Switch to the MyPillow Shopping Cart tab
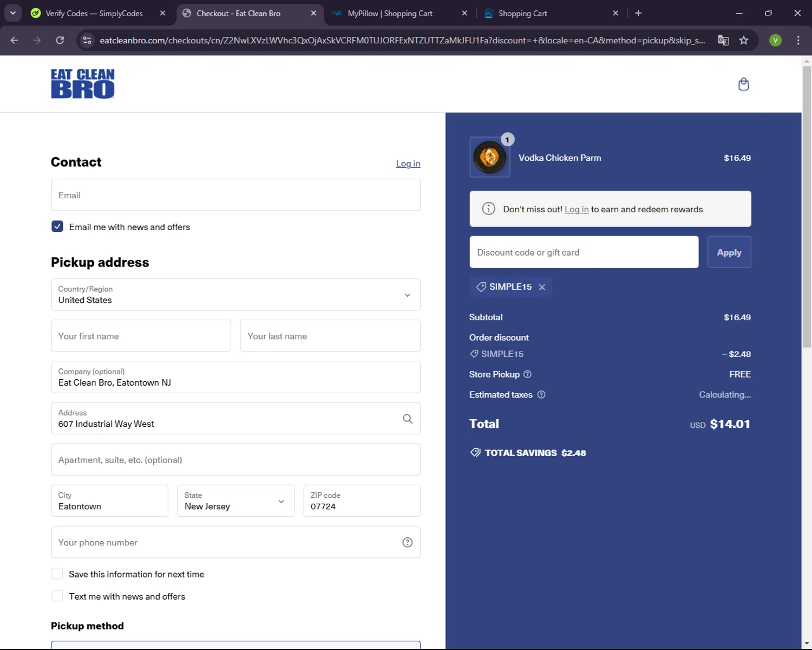Image resolution: width=812 pixels, height=650 pixels. click(390, 13)
